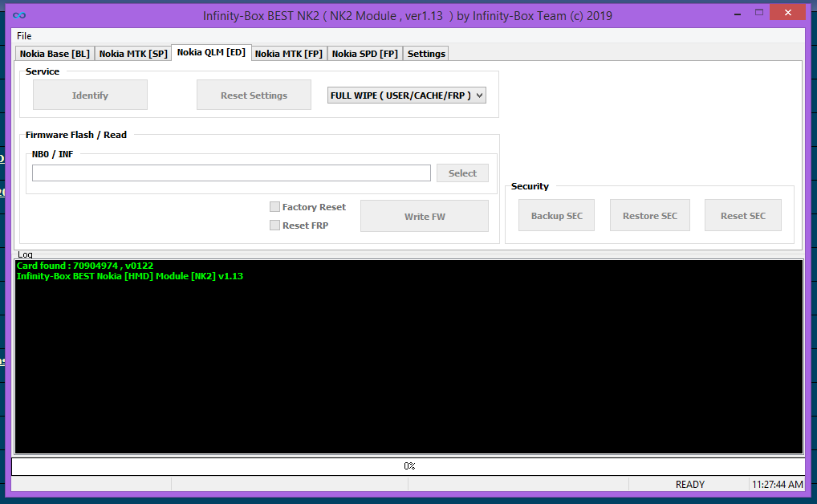The width and height of the screenshot is (817, 504).
Task: Enable the Reset FRP checkbox
Action: tap(274, 226)
